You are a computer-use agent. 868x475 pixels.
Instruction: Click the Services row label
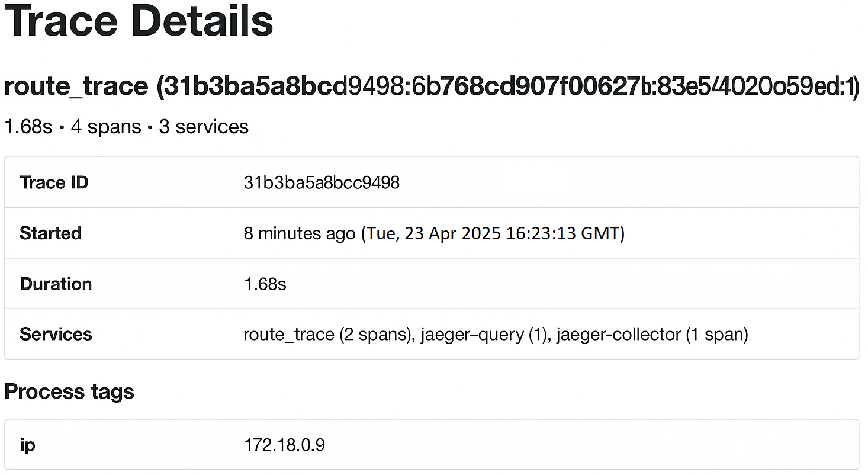click(x=56, y=334)
